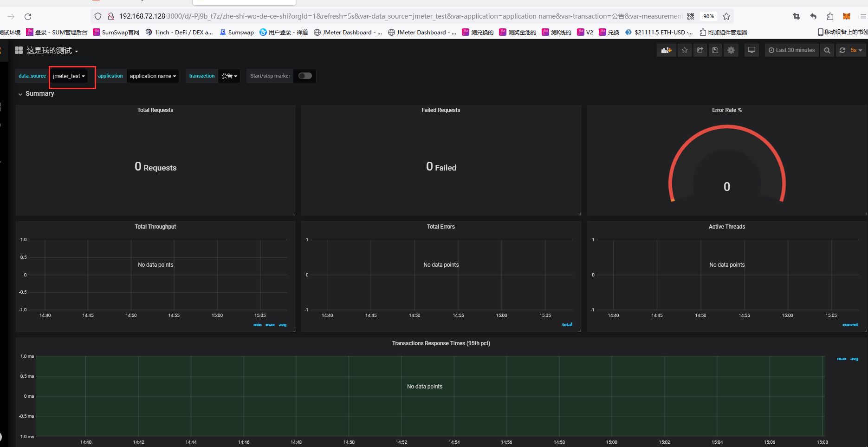Open the Sumswap bookmark
This screenshot has height=447, width=868.
click(x=237, y=32)
